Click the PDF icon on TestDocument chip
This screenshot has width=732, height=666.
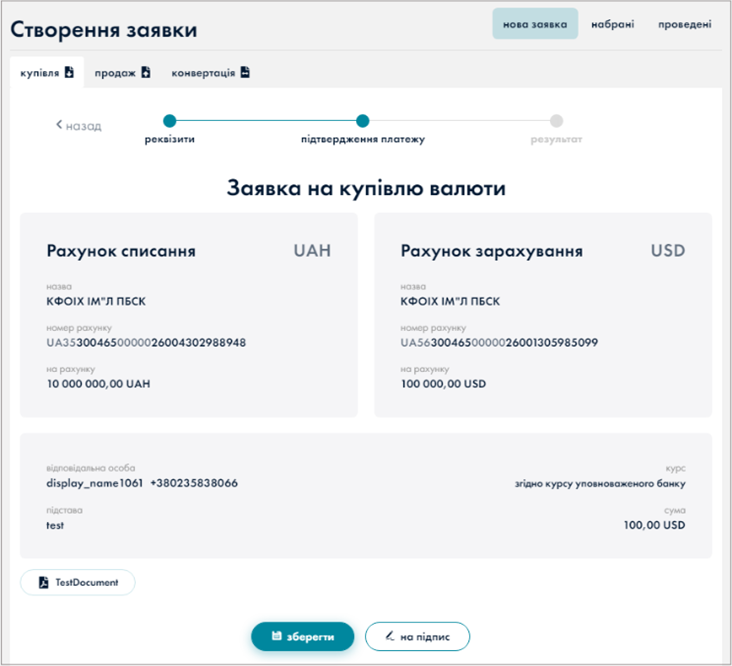coord(43,582)
